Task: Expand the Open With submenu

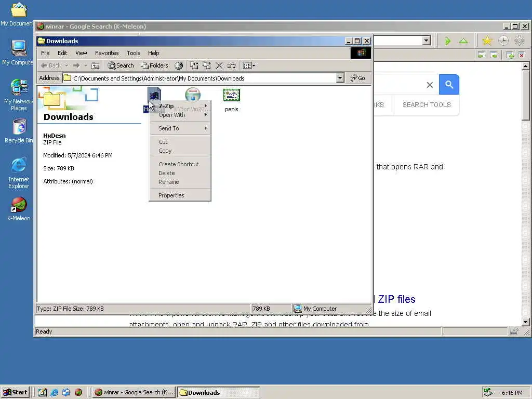Action: click(x=180, y=115)
